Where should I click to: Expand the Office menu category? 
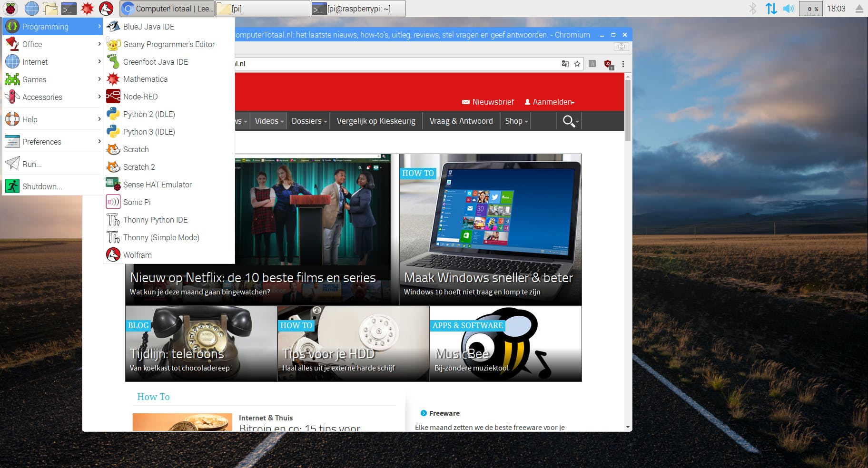(x=53, y=44)
